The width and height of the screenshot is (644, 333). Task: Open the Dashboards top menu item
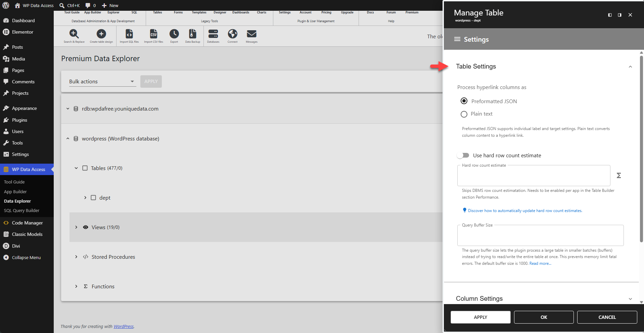[x=241, y=12]
